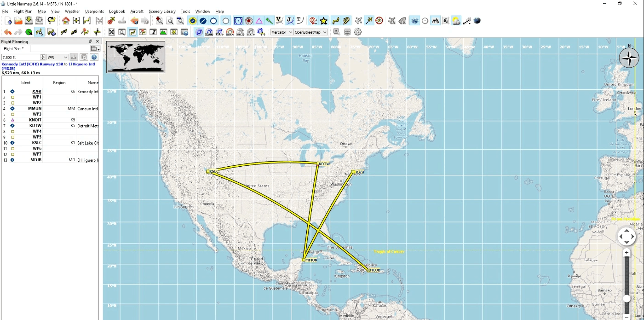
Task: Toggle the map grid globe display
Action: click(x=415, y=21)
